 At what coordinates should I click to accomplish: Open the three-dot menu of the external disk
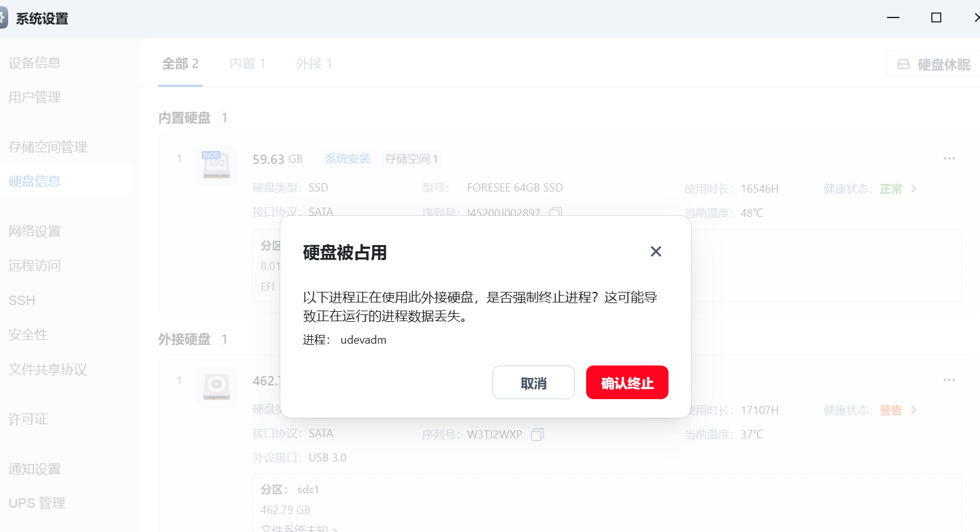949,380
